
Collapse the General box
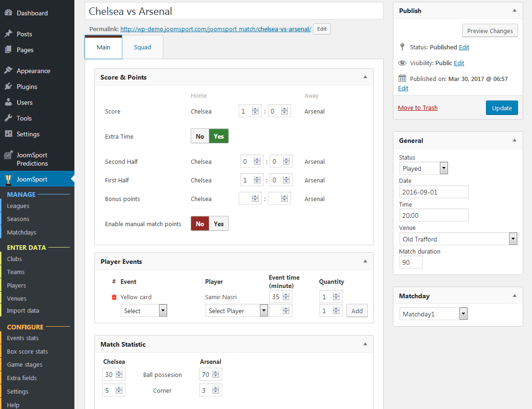515,140
